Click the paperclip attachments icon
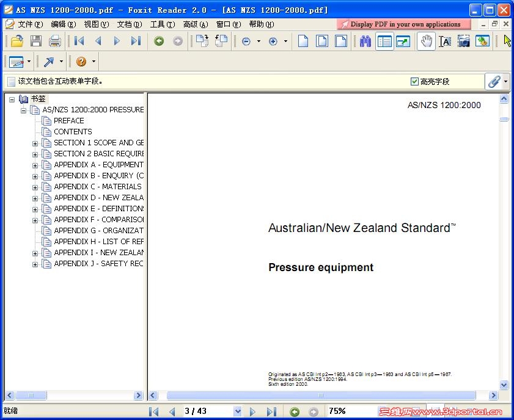514x420 pixels. point(494,82)
